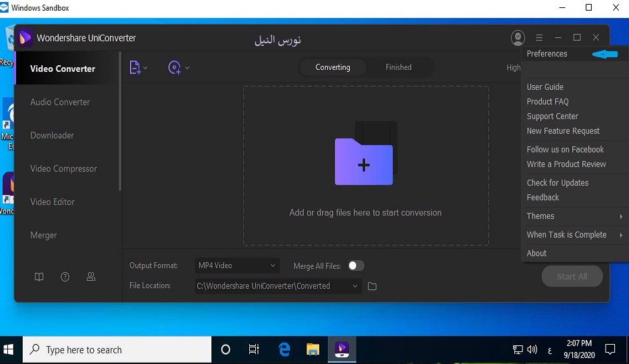
Task: Open the user guide book icon
Action: [x=39, y=277]
